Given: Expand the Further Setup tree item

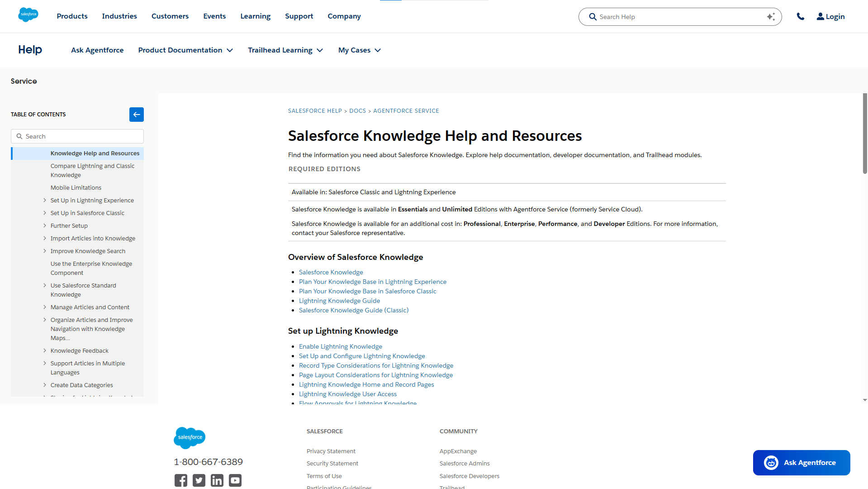Looking at the screenshot, I should (45, 225).
